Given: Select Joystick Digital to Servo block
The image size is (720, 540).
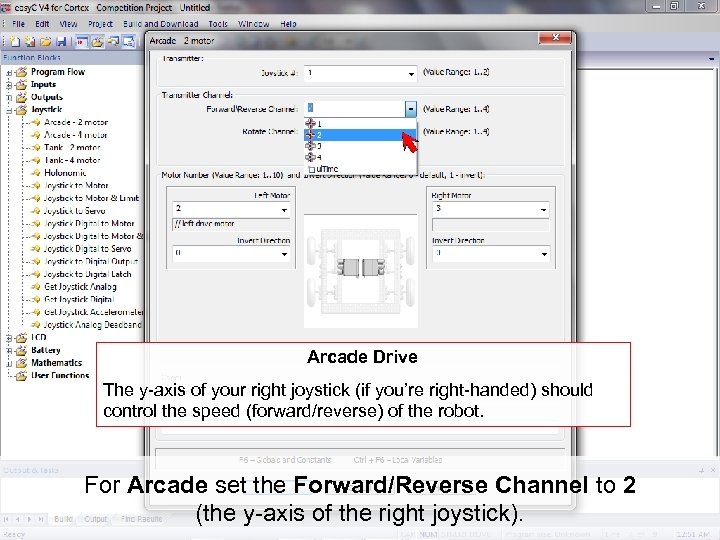Looking at the screenshot, I should click(87, 249).
